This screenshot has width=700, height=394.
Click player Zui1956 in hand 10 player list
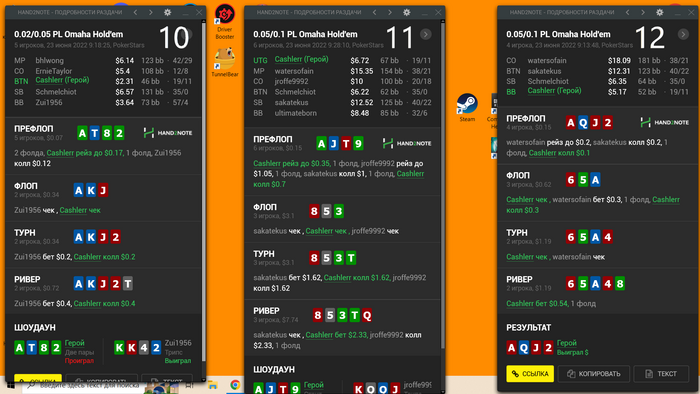point(49,103)
